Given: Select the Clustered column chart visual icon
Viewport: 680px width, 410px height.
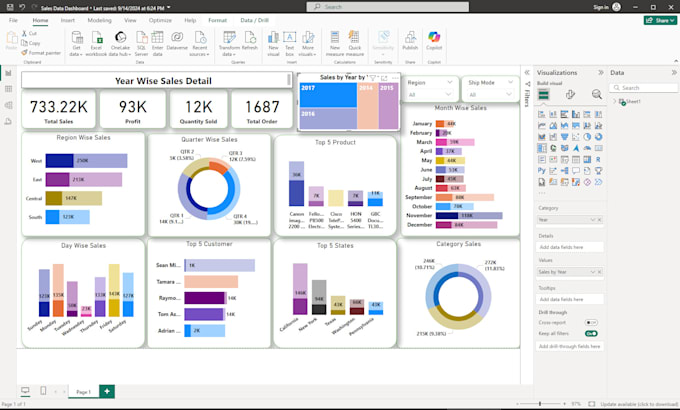Looking at the screenshot, I should point(575,115).
